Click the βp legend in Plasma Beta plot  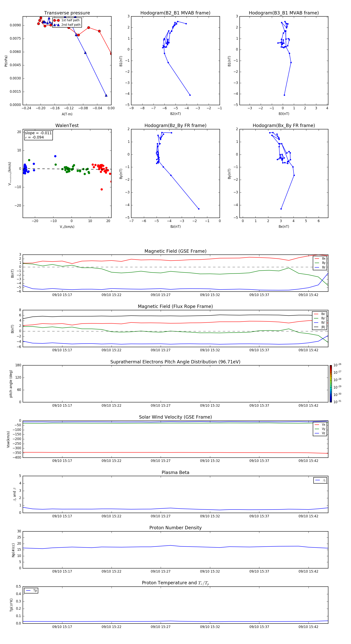click(x=320, y=480)
